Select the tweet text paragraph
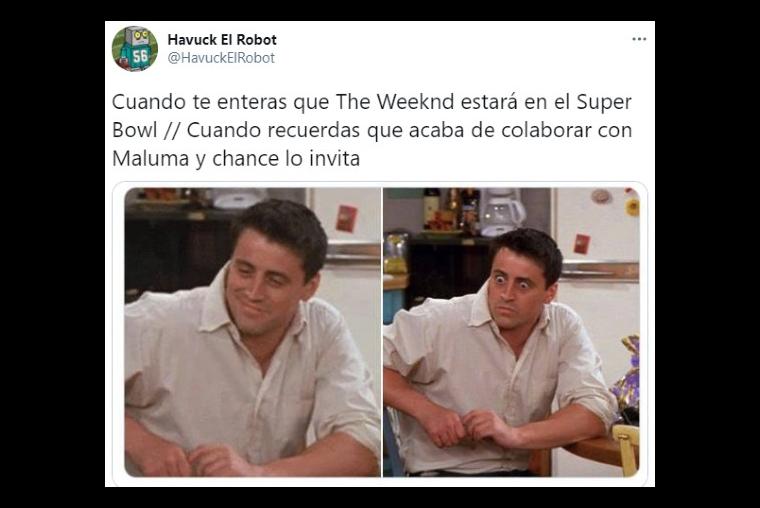 [372, 130]
